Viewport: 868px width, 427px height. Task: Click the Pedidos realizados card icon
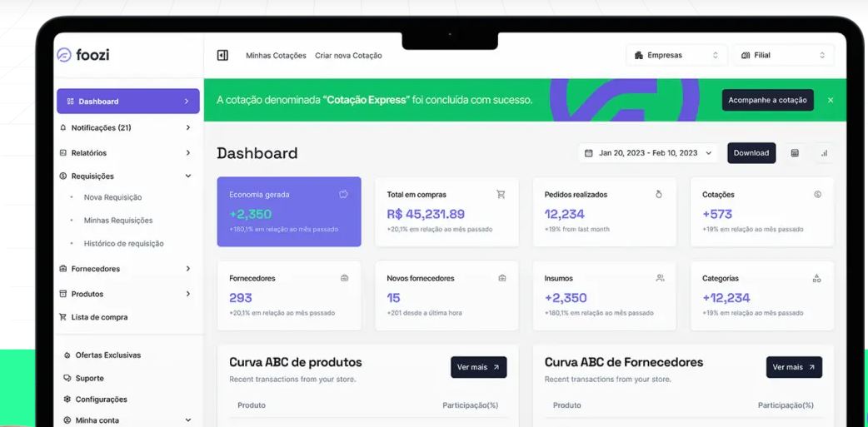[x=659, y=195]
